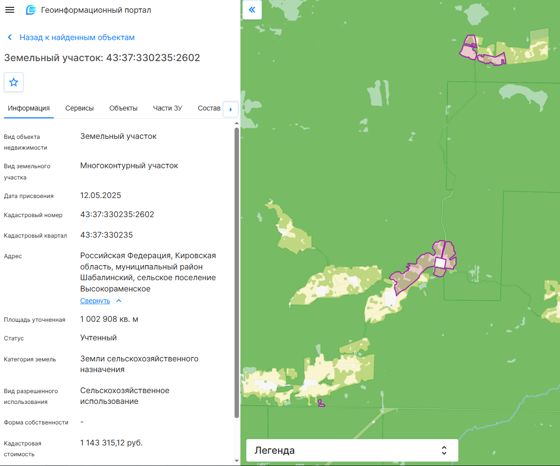The width and height of the screenshot is (560, 466).
Task: Click area value 1 002 908 кв. м
Action: click(109, 319)
